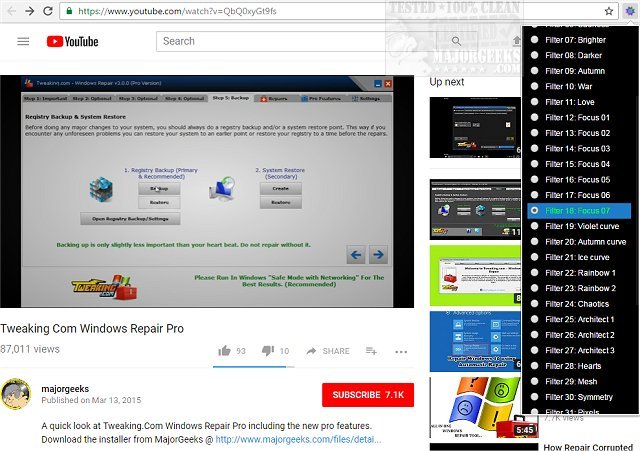Screen dimensions: 640x451
Task: Click the browser address bar URL
Action: [177, 11]
